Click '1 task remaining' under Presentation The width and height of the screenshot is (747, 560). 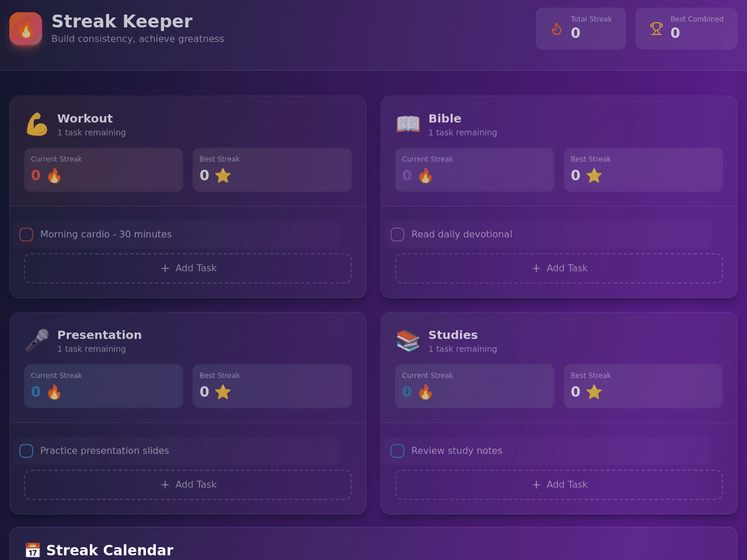coord(92,349)
